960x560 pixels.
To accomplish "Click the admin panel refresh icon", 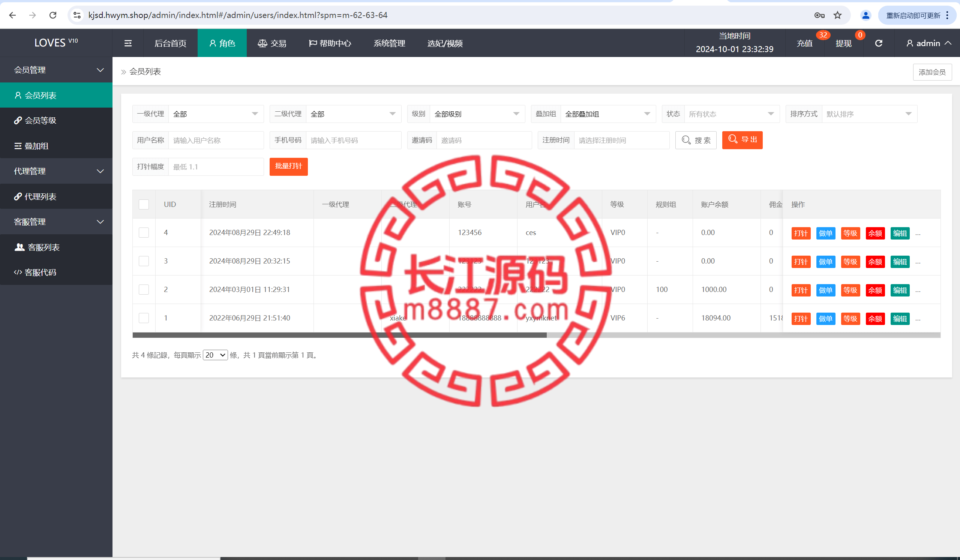I will (879, 43).
